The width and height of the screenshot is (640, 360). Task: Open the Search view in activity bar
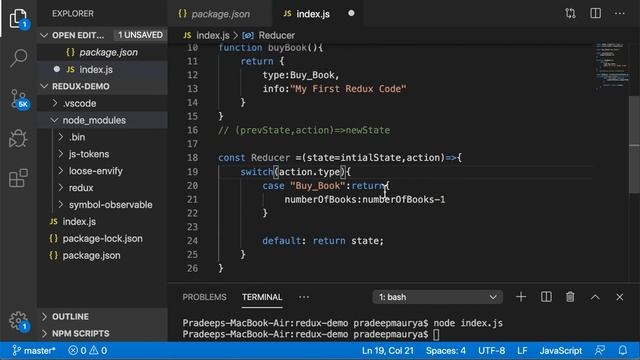18,58
